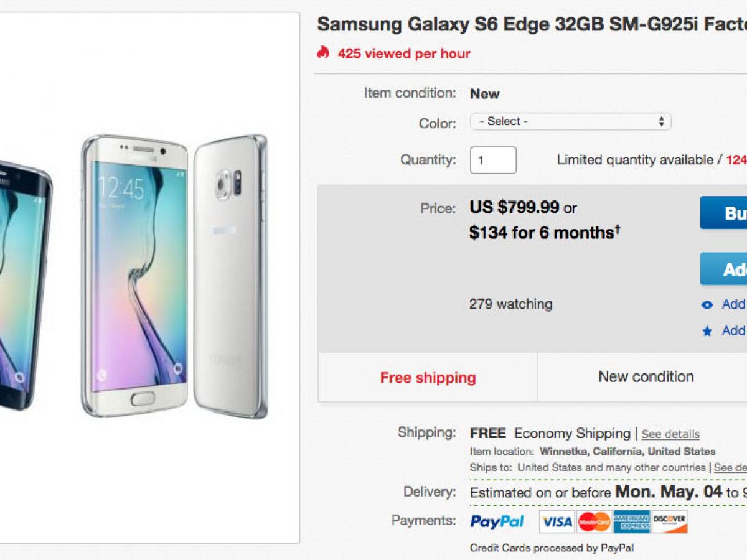Click the Quantity input field
This screenshot has width=747, height=560.
tap(492, 160)
